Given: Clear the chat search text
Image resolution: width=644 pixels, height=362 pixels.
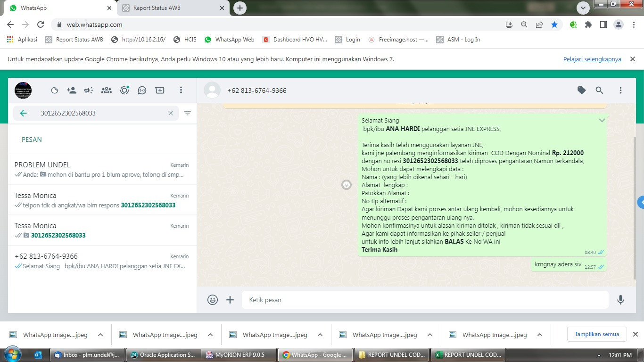Looking at the screenshot, I should click(x=171, y=113).
